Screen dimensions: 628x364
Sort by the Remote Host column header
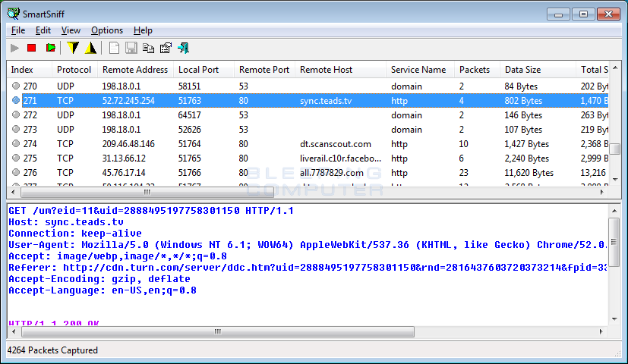pyautogui.click(x=340, y=70)
